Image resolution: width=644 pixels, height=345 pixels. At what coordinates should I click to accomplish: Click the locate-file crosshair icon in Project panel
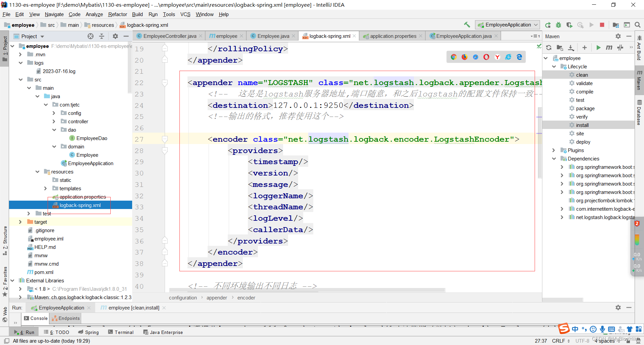click(x=91, y=36)
